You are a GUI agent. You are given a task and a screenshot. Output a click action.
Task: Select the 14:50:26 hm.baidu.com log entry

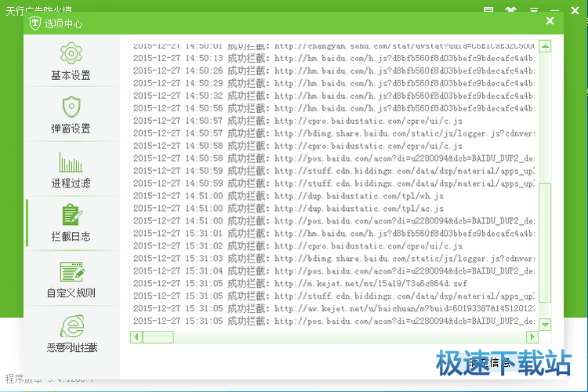tap(334, 71)
